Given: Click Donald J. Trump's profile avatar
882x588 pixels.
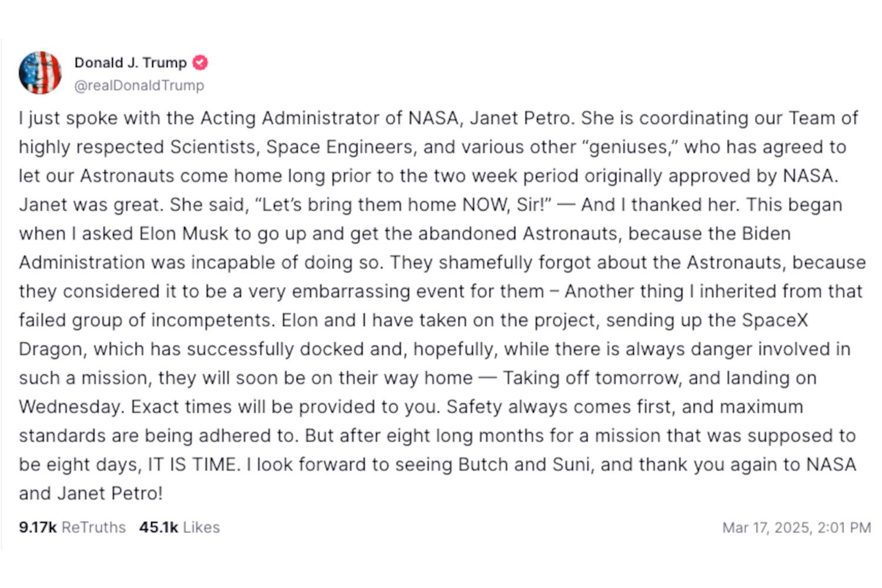Looking at the screenshot, I should pos(41,72).
